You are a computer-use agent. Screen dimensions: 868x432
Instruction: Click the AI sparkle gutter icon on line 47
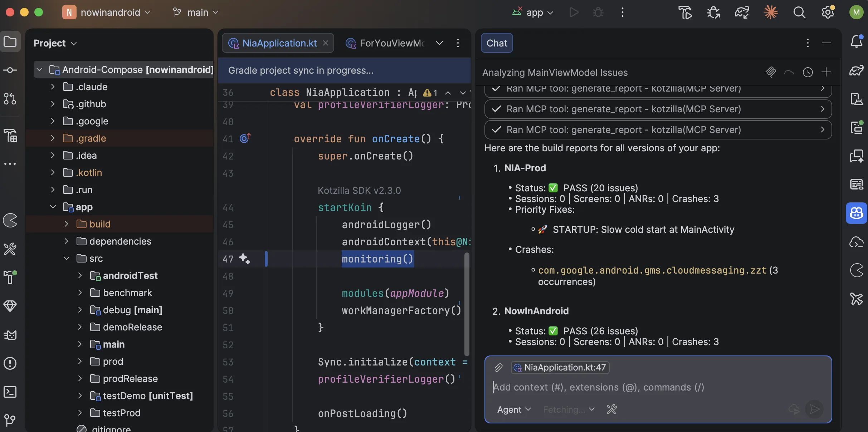click(245, 259)
